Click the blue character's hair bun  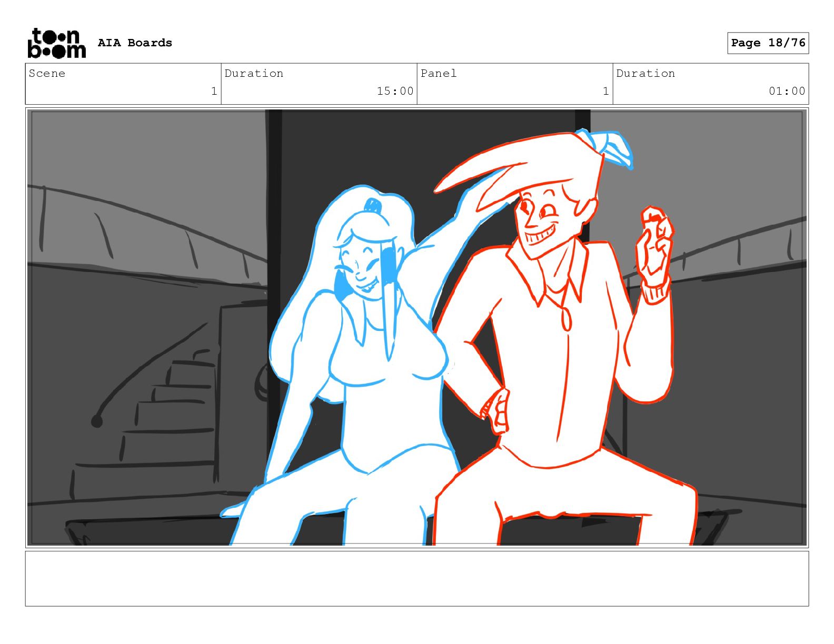coord(372,204)
